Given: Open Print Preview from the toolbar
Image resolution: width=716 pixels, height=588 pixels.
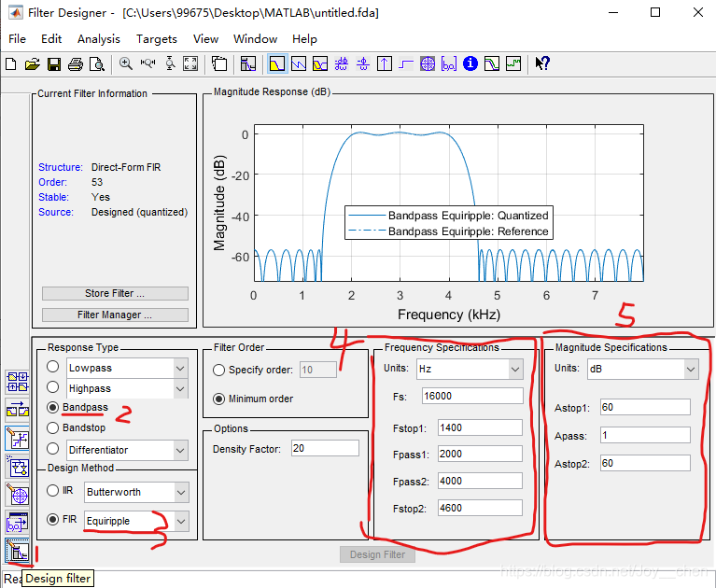Looking at the screenshot, I should [x=97, y=63].
